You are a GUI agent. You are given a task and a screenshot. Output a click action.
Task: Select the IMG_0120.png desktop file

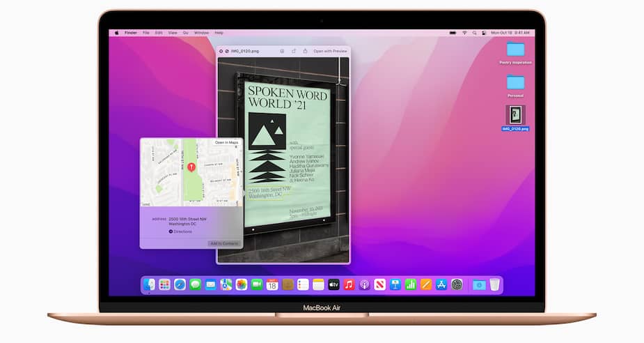(515, 119)
